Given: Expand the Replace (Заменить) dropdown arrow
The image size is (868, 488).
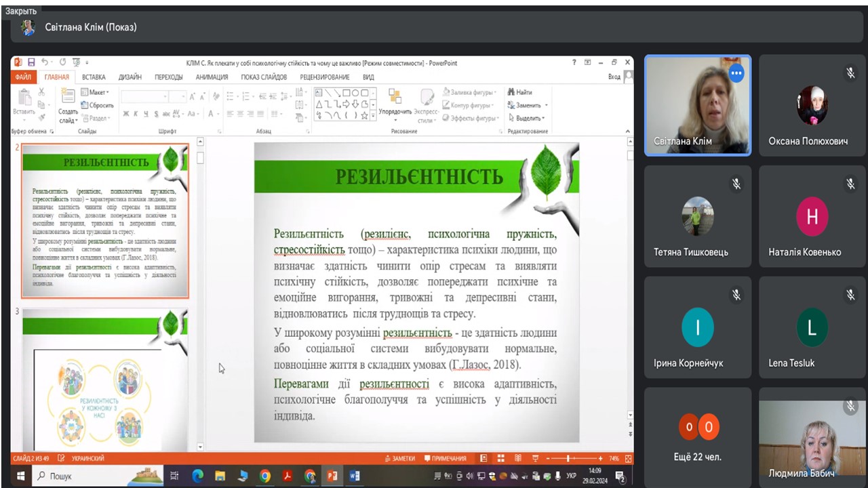Looking at the screenshot, I should (546, 105).
